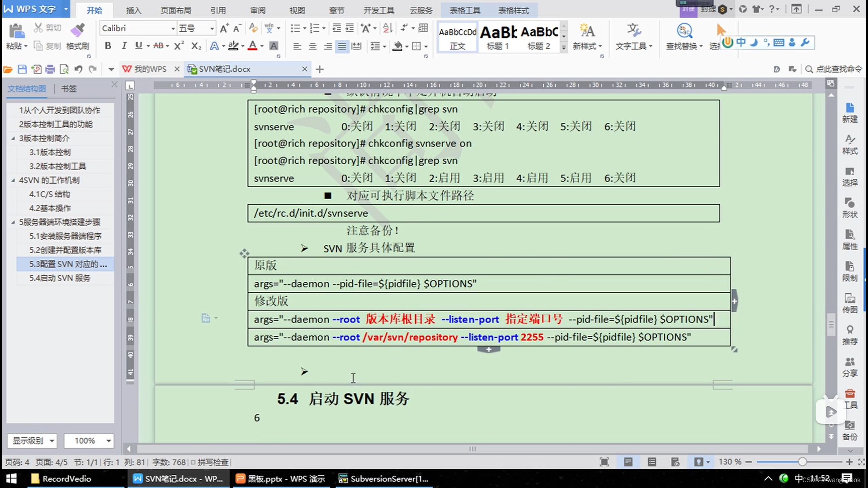Screen dimensions: 868x488
Task: Toggle italic text formatting
Action: pos(124,46)
